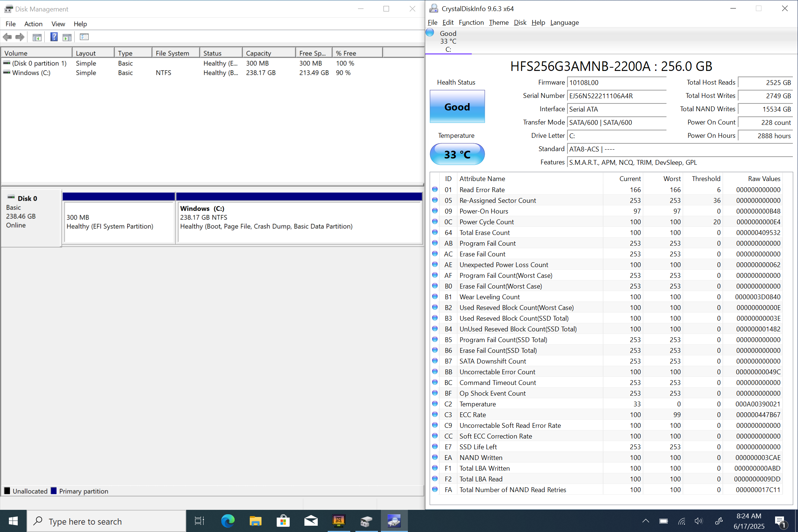
Task: Open View menu in Disk Management
Action: [58, 24]
